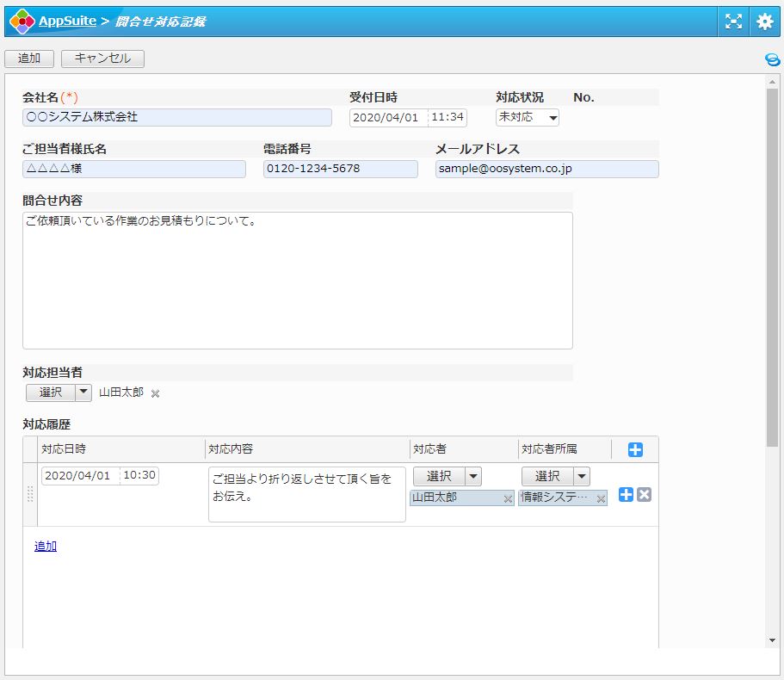Click blue plus icon in 対応履歴 header

point(635,449)
